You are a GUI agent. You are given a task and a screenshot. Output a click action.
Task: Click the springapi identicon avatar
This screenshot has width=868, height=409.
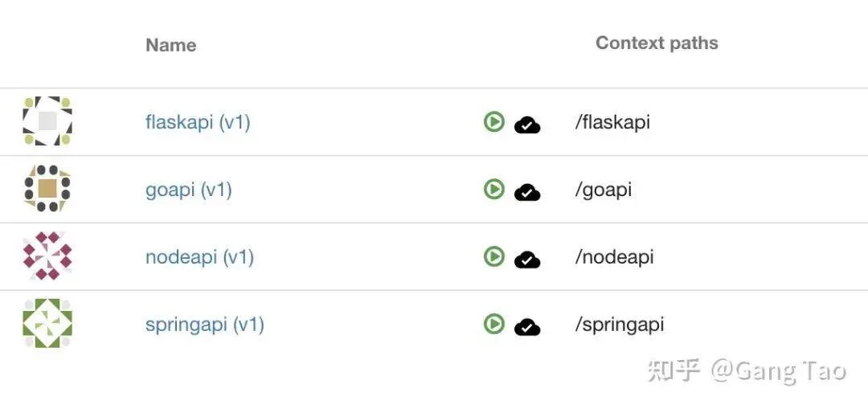(47, 324)
